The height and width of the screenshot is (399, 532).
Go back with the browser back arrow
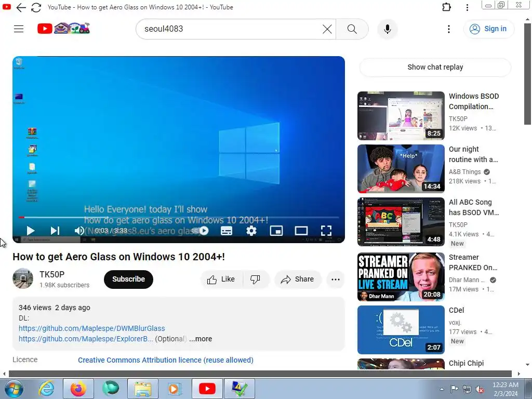(x=21, y=7)
